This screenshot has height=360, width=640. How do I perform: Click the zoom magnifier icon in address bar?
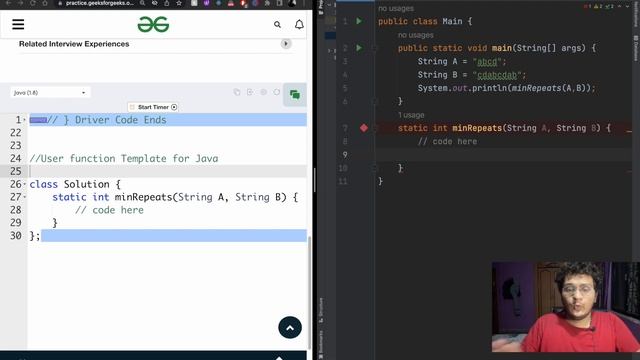tap(142, 3)
